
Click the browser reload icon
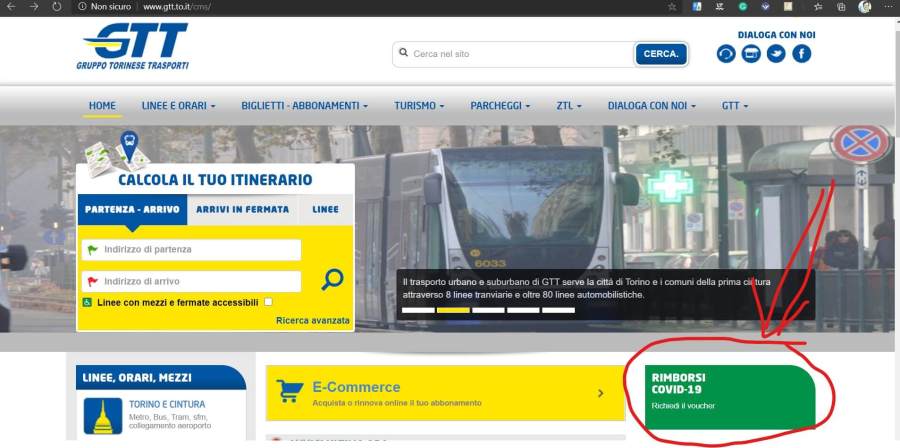point(56,7)
